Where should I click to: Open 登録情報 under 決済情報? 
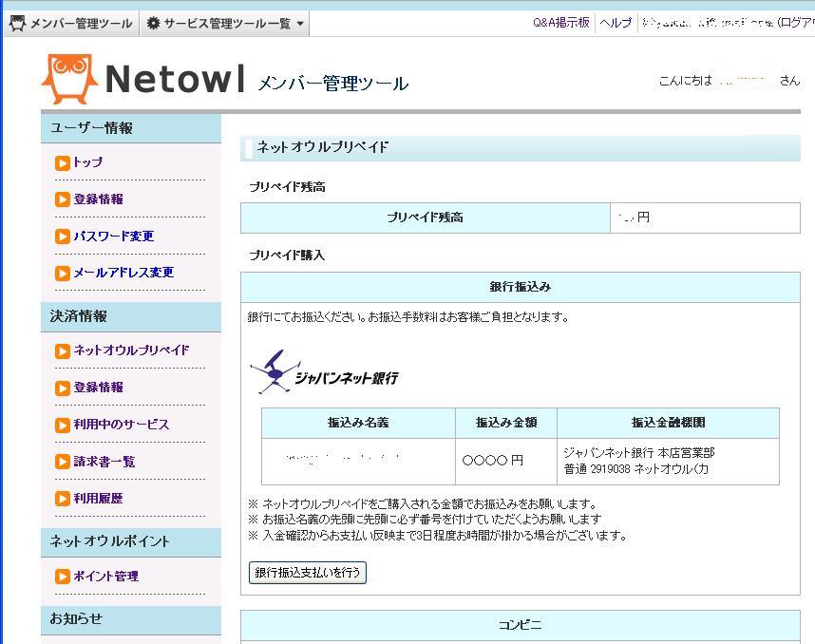[99, 388]
